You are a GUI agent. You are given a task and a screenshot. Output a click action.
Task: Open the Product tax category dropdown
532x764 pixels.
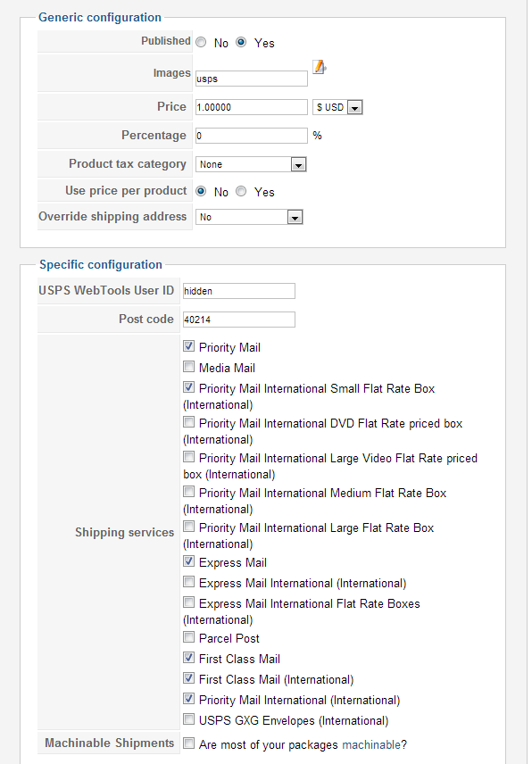(251, 164)
